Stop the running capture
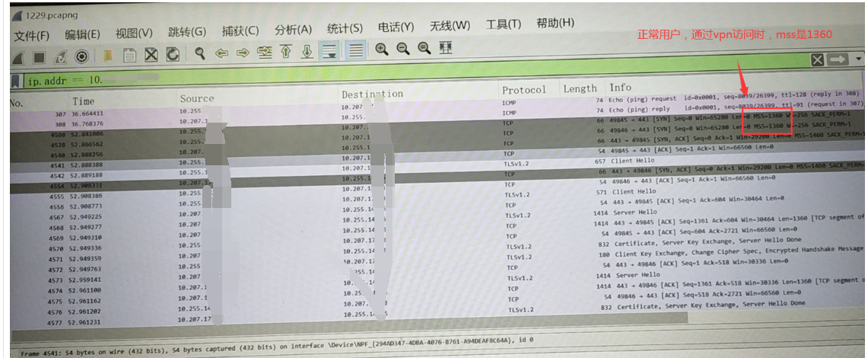The width and height of the screenshot is (868, 358). [x=39, y=56]
